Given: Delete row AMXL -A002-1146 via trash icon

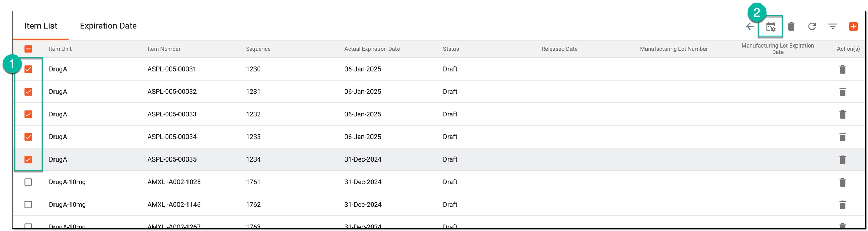Looking at the screenshot, I should 842,205.
